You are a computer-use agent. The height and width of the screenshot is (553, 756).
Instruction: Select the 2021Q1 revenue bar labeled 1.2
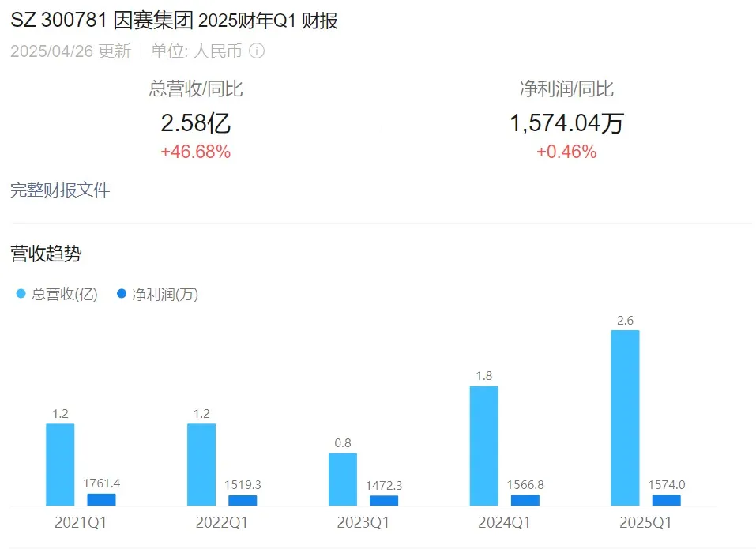coord(60,465)
